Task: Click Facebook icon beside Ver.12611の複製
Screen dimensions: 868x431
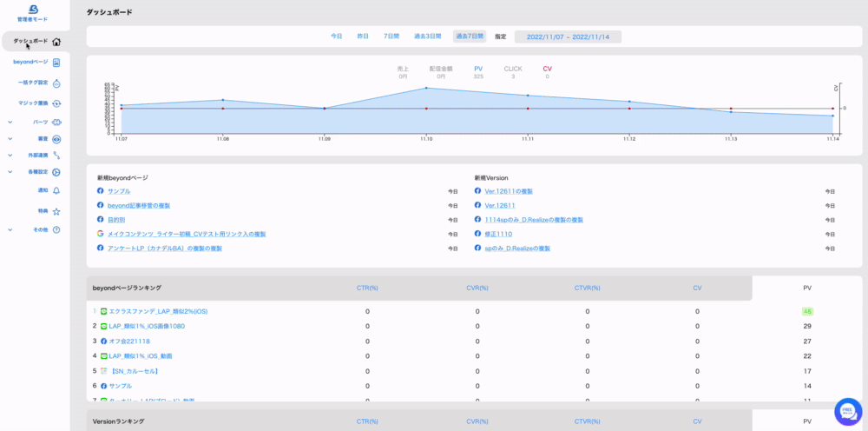Action: [477, 190]
